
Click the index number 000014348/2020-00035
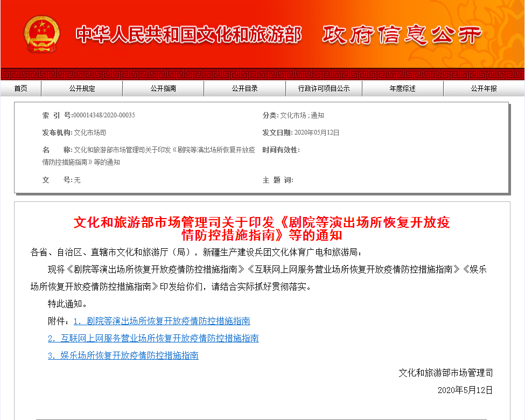(103, 116)
